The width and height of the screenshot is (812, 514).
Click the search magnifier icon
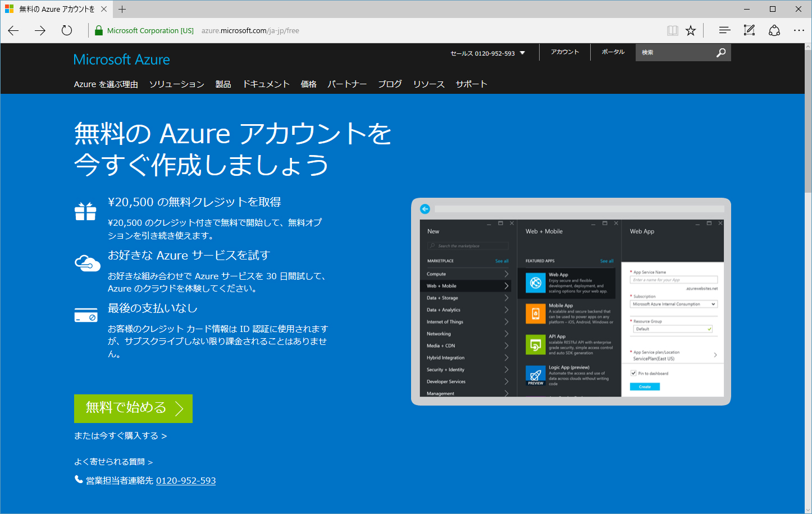pos(721,52)
